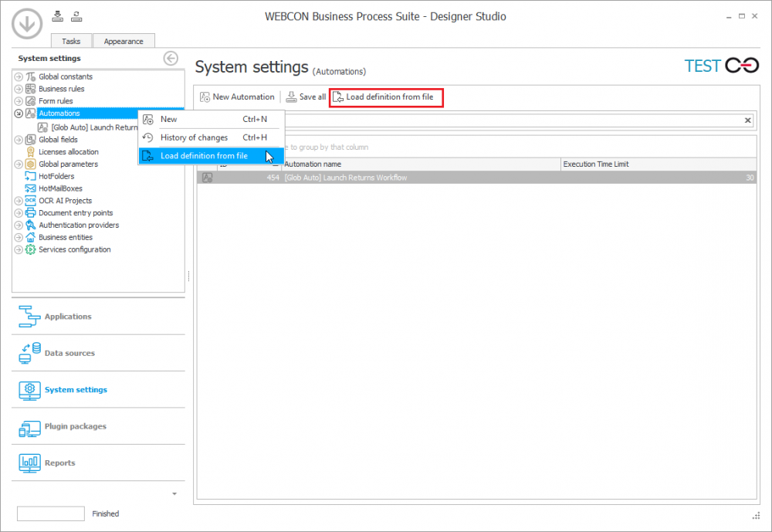Click the Global constants tree icon
Screen dimensions: 772x532
[31, 76]
